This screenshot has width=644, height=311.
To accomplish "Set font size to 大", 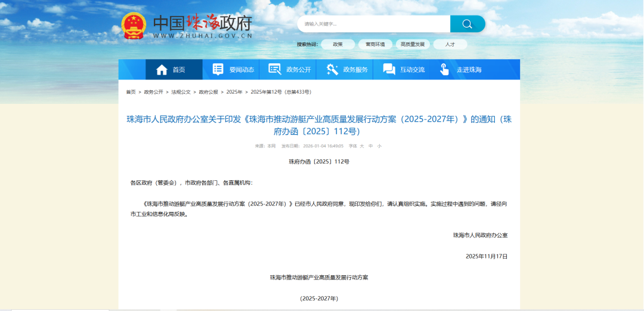I will click(x=361, y=146).
